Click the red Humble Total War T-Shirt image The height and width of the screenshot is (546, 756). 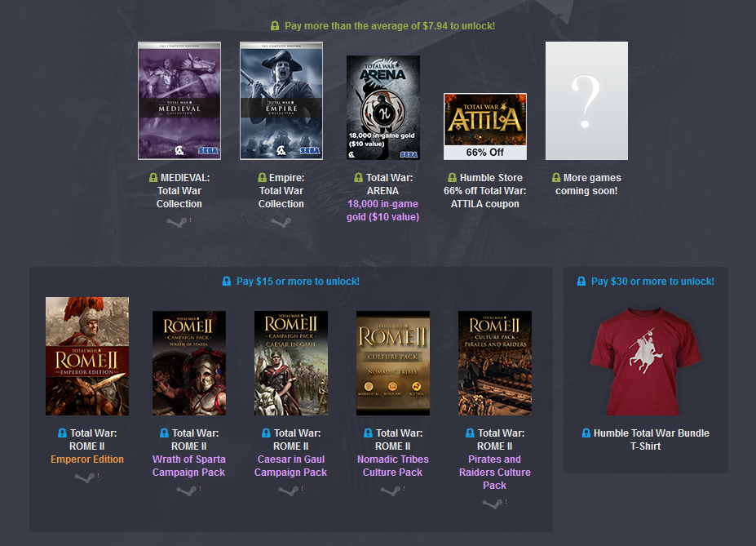[646, 362]
